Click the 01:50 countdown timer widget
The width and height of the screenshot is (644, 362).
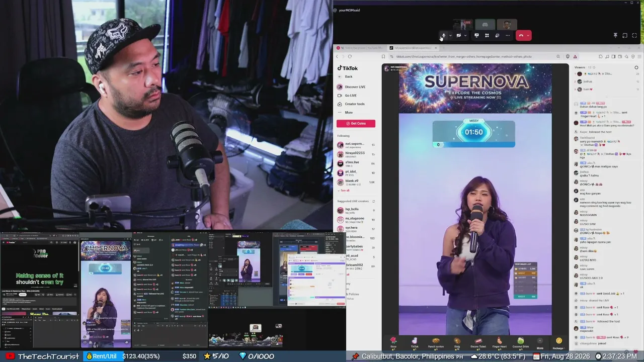(x=473, y=133)
